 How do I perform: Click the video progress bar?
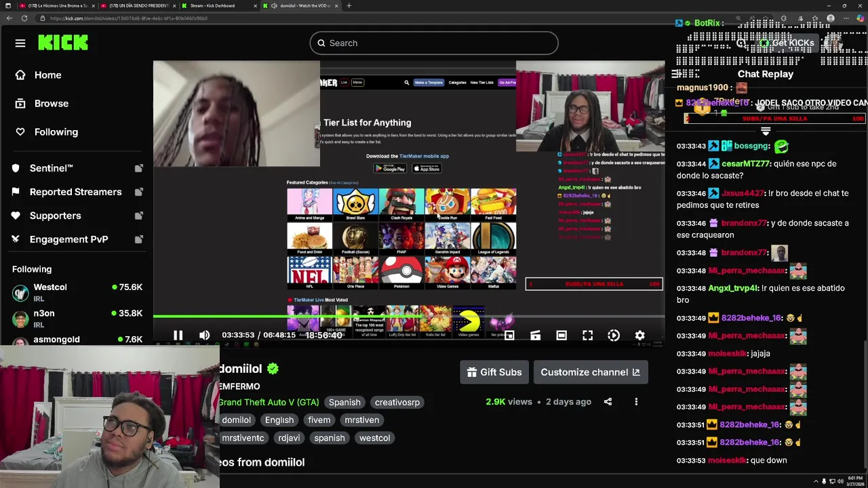(408, 316)
